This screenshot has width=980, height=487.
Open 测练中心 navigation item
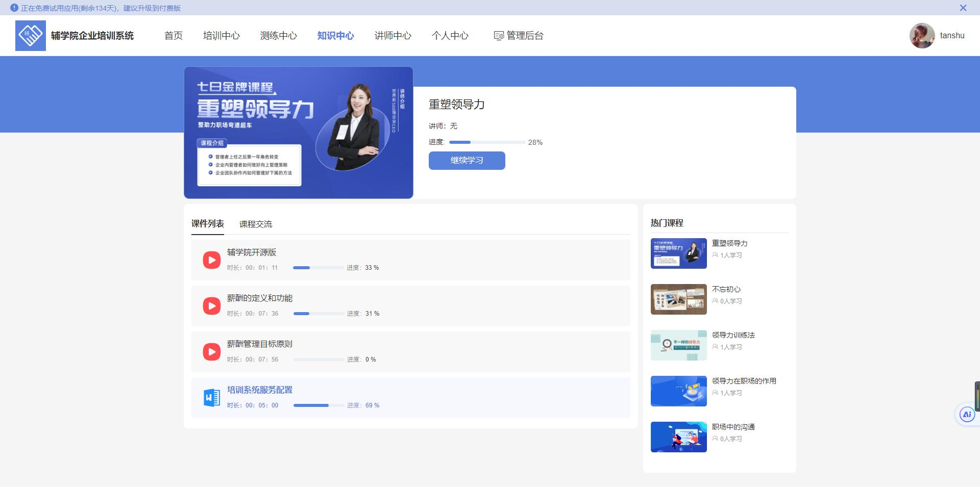[279, 36]
